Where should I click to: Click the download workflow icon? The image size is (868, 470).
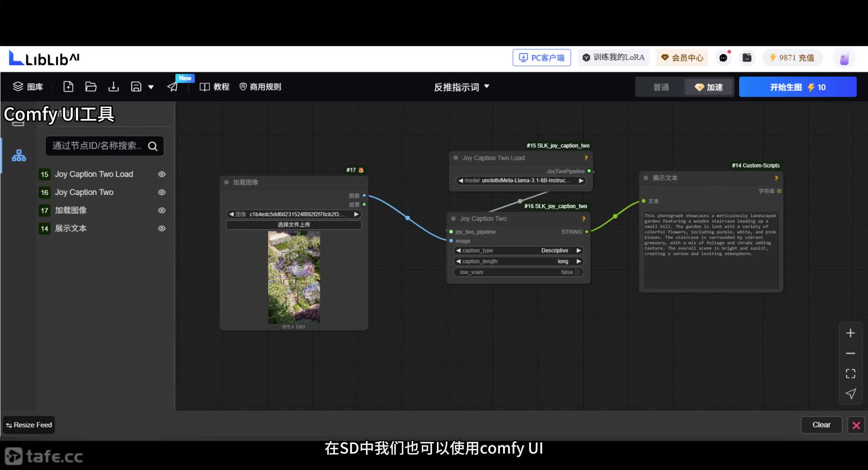point(114,87)
